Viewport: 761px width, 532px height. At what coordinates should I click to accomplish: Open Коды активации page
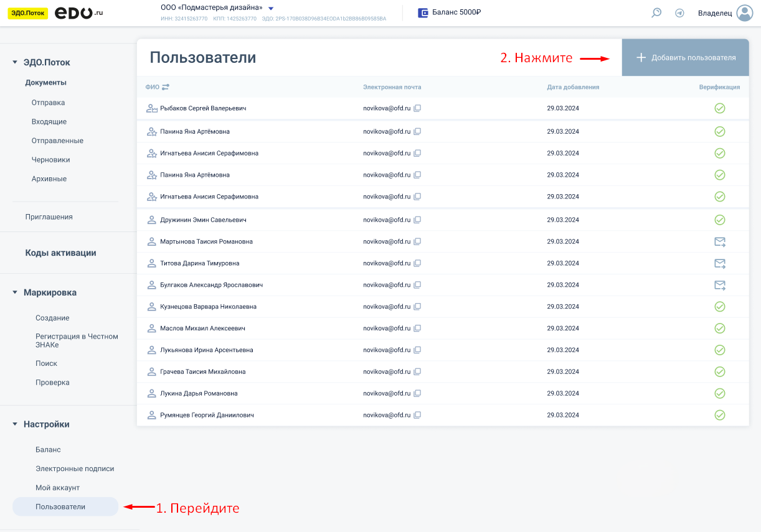(x=60, y=253)
